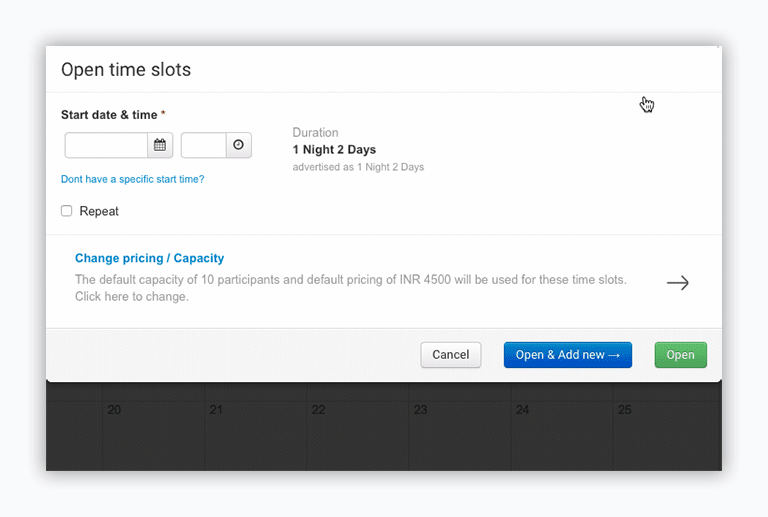Click the clock time picker icon
The height and width of the screenshot is (517, 768).
238,145
